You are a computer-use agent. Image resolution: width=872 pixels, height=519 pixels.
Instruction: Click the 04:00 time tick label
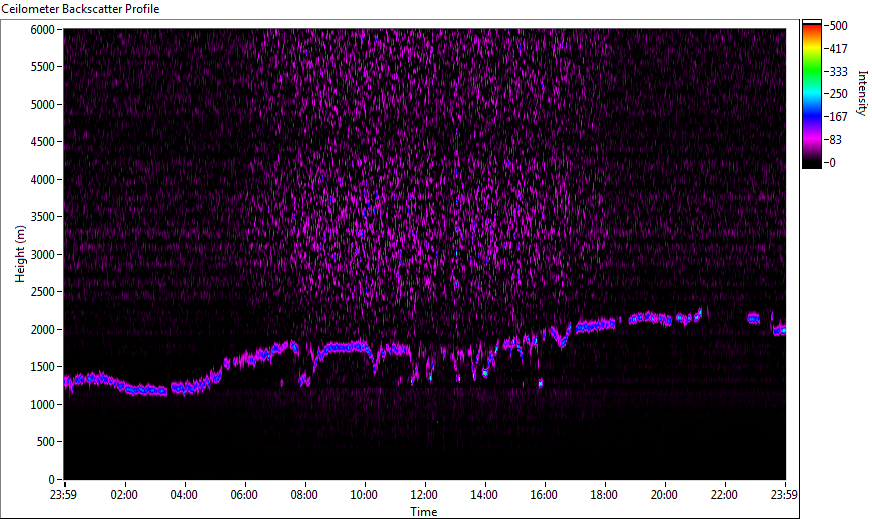[x=184, y=495]
